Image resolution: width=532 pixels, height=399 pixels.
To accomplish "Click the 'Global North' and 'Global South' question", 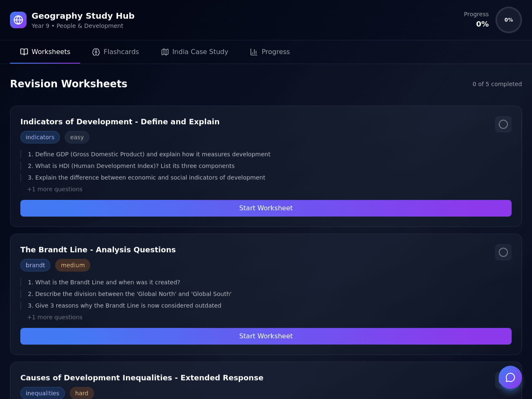I will click(130, 294).
